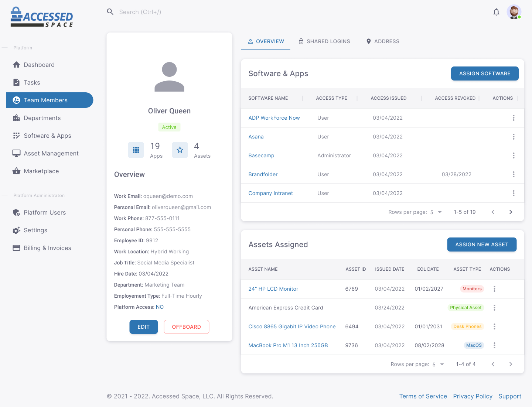The height and width of the screenshot is (407, 532).
Task: Open actions menu for Basecamp row
Action: (514, 155)
